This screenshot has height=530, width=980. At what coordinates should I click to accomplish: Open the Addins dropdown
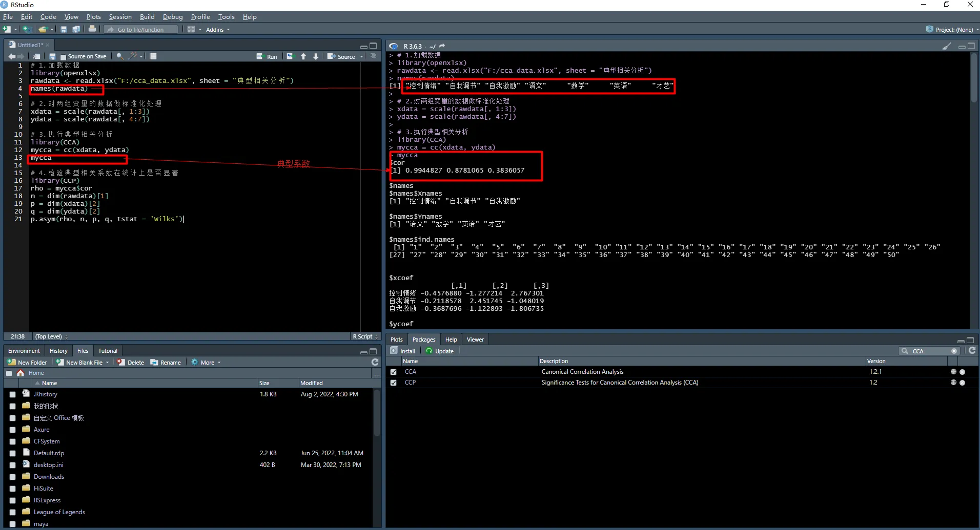coord(217,30)
